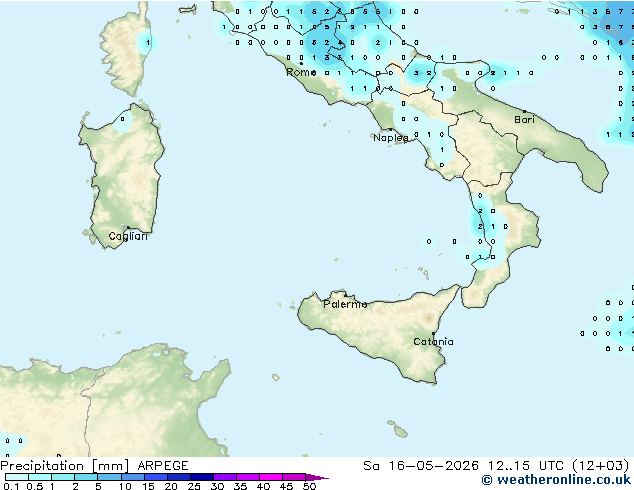Click the 0.5 legend scale label
Viewport: 634px width, 490px height.
click(34, 486)
